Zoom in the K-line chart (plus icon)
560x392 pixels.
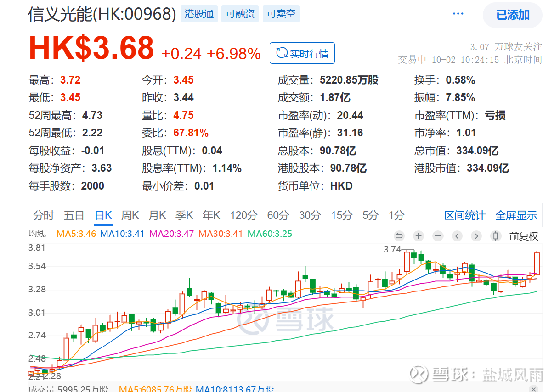click(x=419, y=236)
